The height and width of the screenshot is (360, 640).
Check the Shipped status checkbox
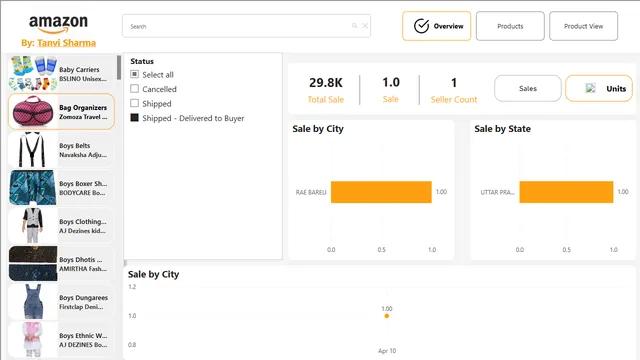(x=134, y=103)
